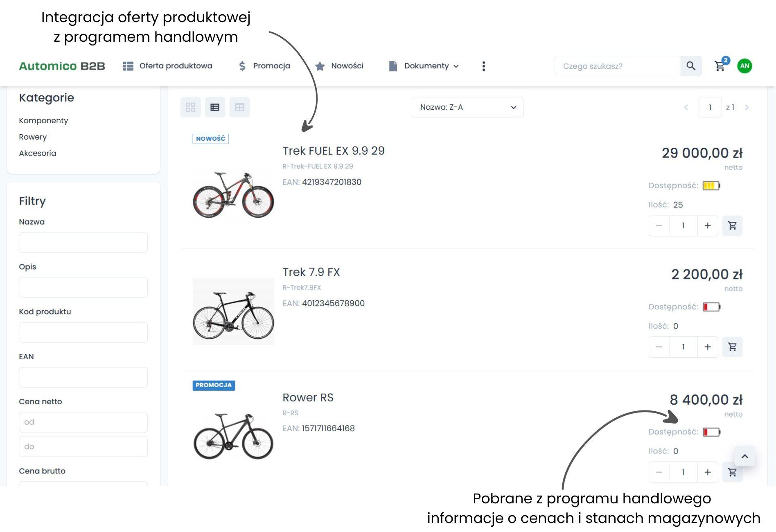Click the search magnifier icon
The height and width of the screenshot is (532, 776).
click(x=691, y=66)
